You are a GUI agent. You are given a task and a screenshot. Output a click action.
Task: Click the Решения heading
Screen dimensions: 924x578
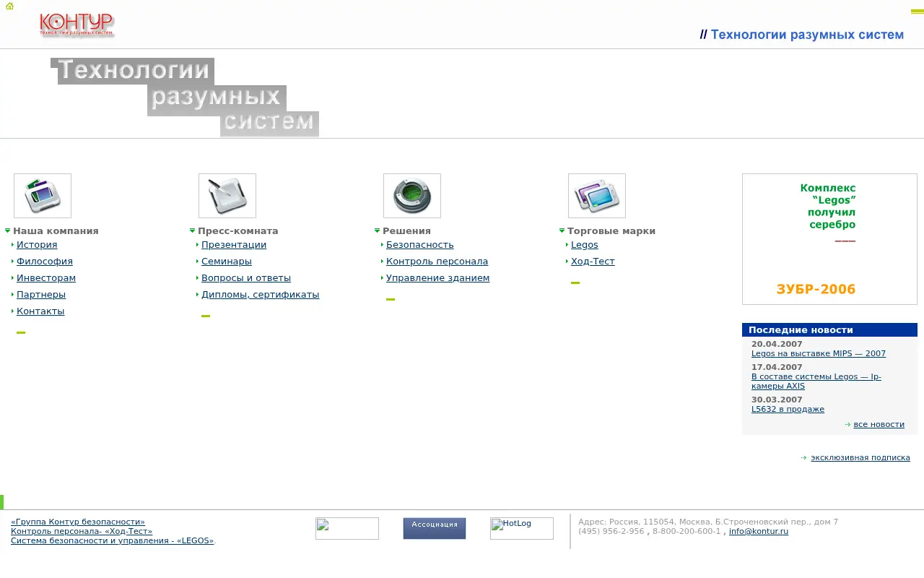pos(406,231)
